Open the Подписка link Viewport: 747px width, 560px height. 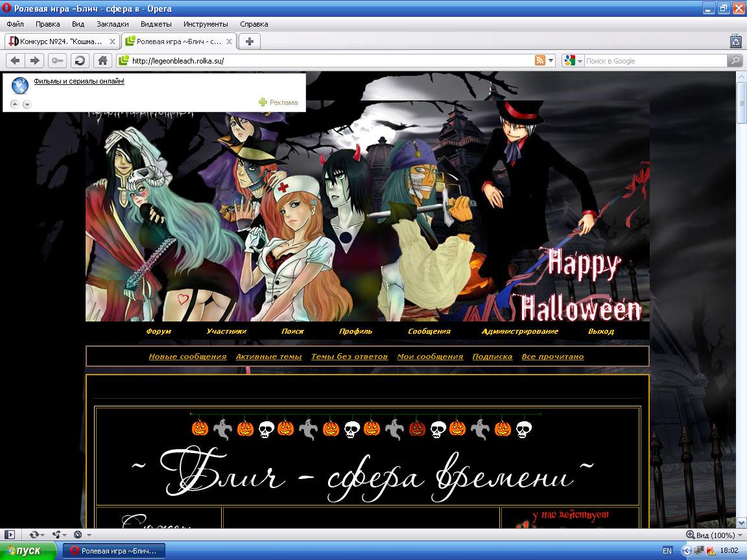[492, 356]
